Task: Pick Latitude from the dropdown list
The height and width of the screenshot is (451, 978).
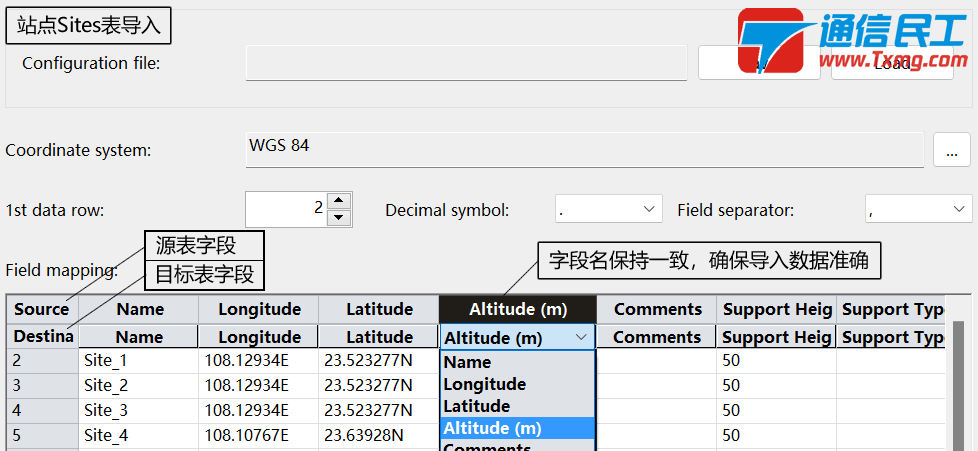Action: 516,406
